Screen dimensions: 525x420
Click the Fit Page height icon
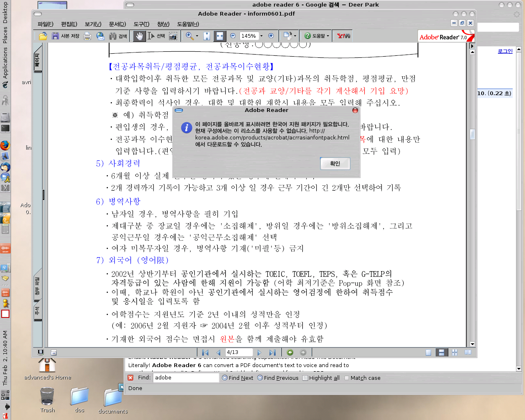pos(207,36)
